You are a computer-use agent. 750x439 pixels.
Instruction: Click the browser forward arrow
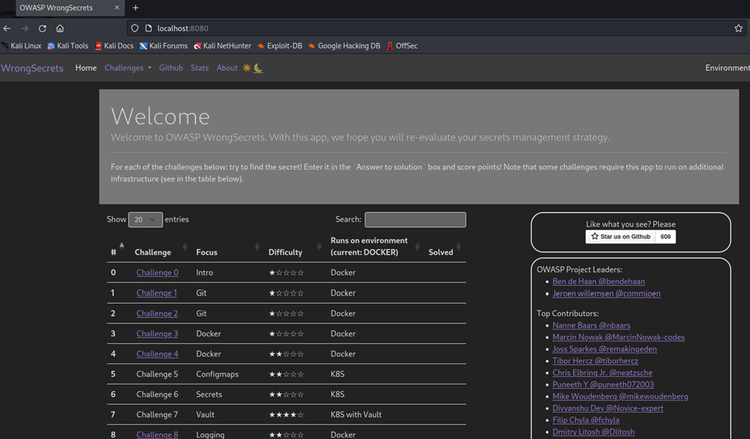coord(24,29)
